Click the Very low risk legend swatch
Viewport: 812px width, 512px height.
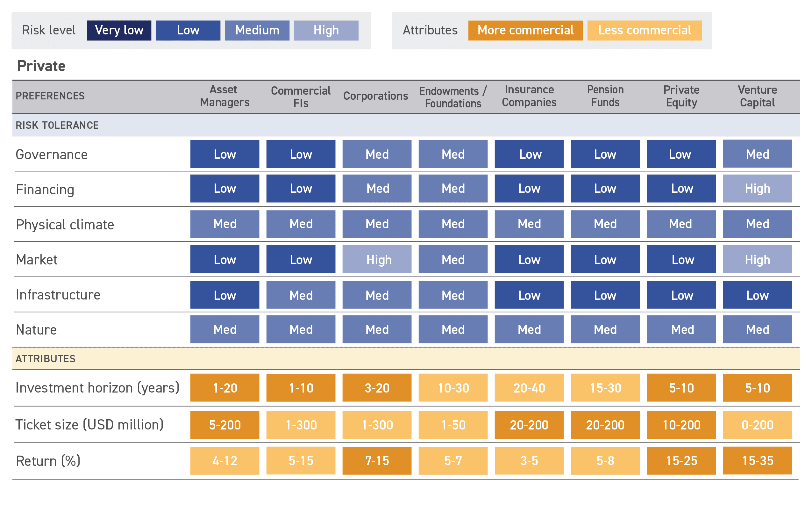[119, 30]
